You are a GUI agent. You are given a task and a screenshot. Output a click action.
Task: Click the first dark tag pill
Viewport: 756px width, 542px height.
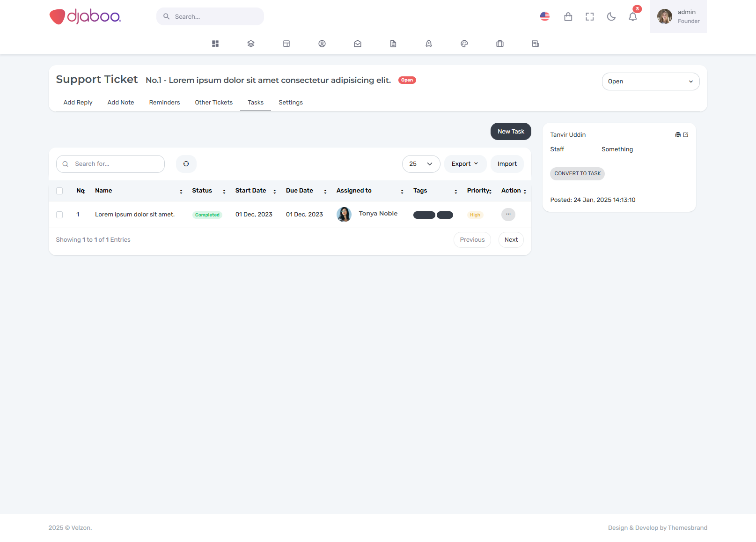click(x=424, y=215)
